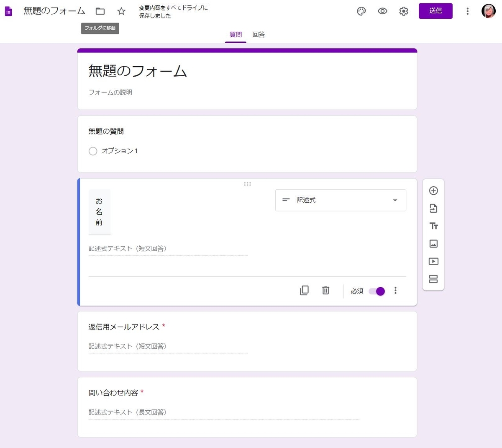
Task: Click the 無題のフォーム title field
Action: [54, 11]
